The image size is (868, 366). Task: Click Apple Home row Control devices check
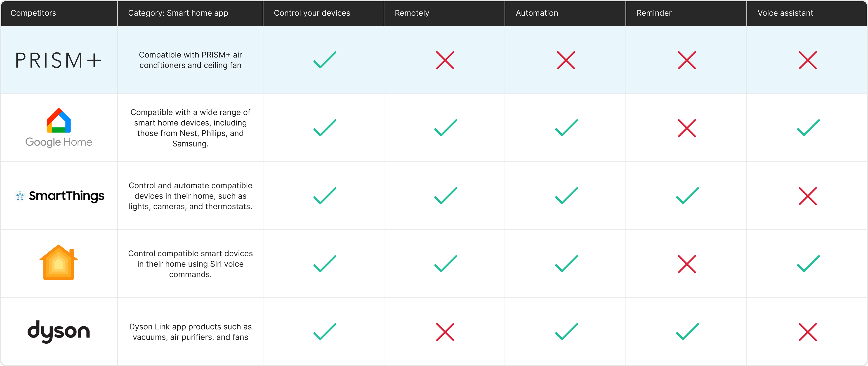pos(325,264)
